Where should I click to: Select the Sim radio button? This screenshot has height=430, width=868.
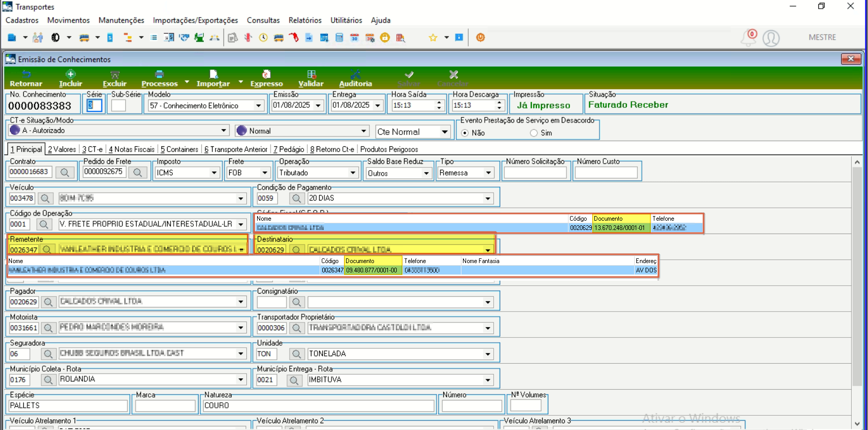coord(534,133)
